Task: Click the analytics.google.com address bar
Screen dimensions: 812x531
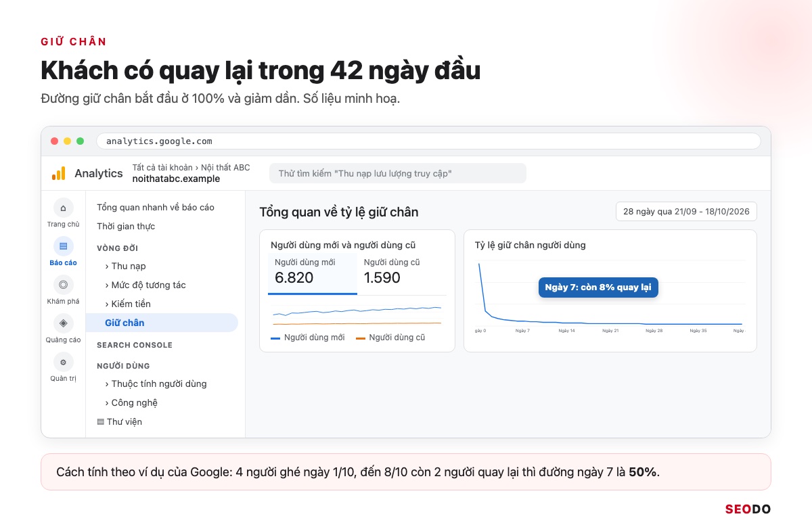Action: 428,141
